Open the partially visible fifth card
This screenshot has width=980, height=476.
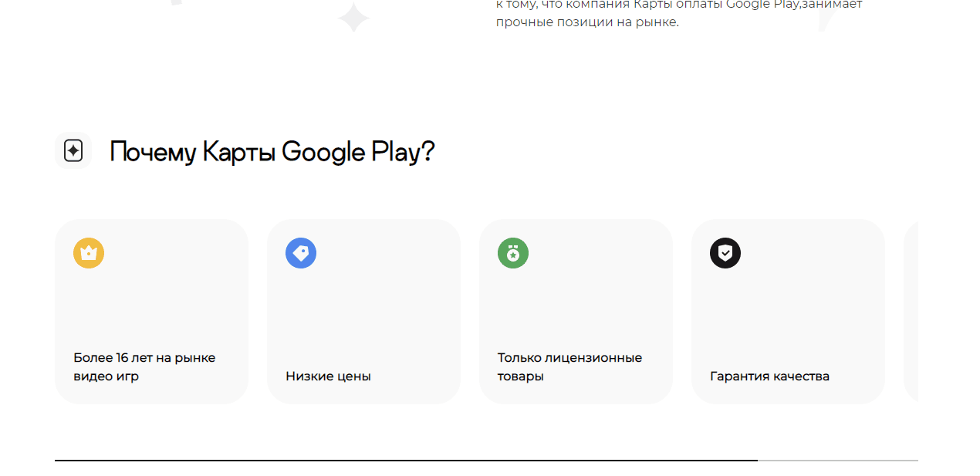click(911, 311)
